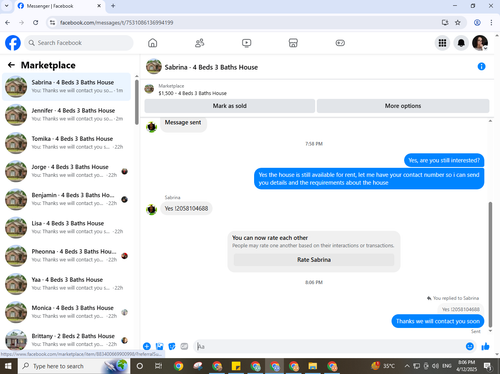The height and width of the screenshot is (374, 500).
Task: Open Tomika - 4 Beds 3 Baths House chat
Action: click(x=67, y=143)
